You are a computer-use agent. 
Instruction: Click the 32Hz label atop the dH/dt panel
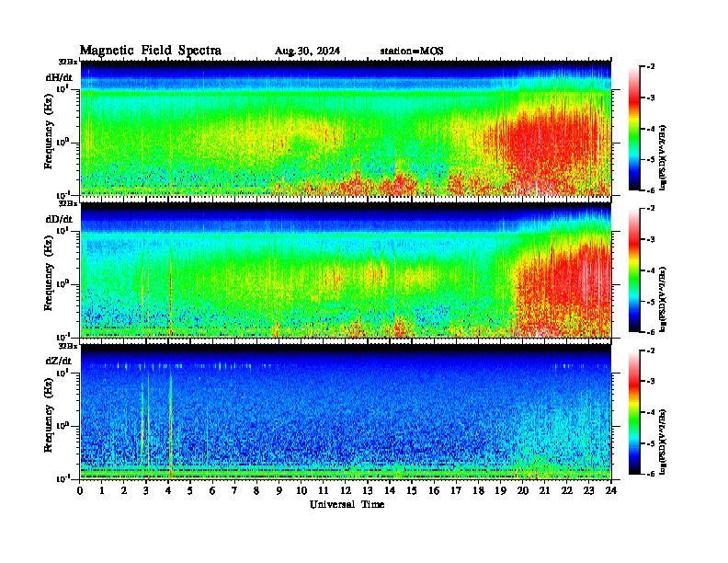click(67, 62)
